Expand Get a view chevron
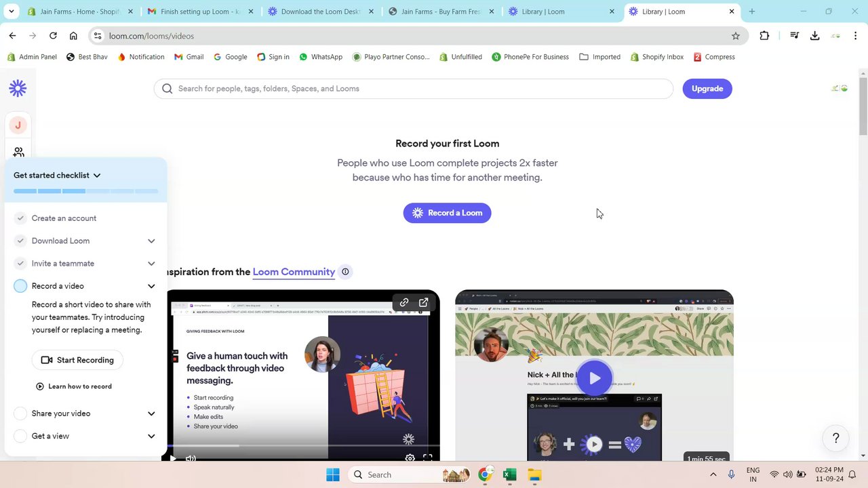 (151, 436)
